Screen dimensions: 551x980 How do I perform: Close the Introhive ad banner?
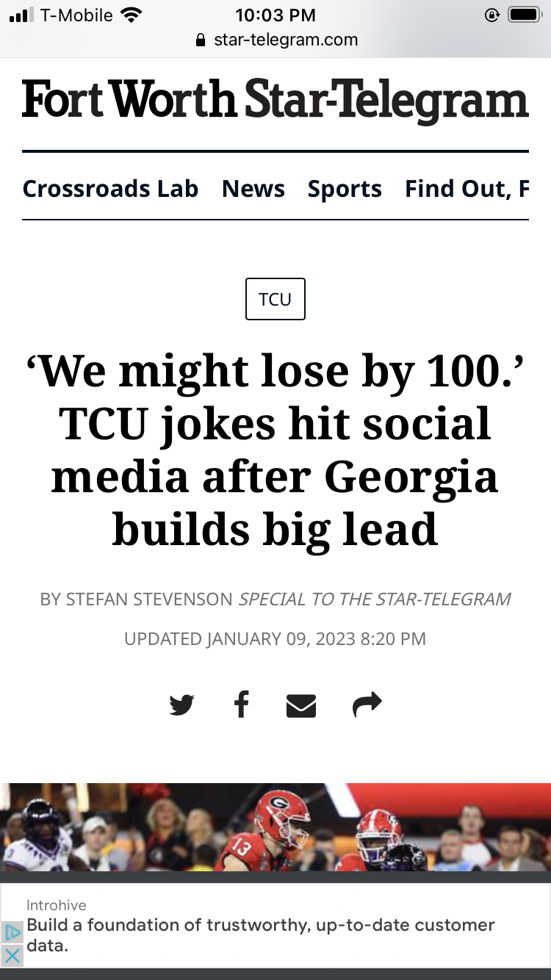coord(12,955)
